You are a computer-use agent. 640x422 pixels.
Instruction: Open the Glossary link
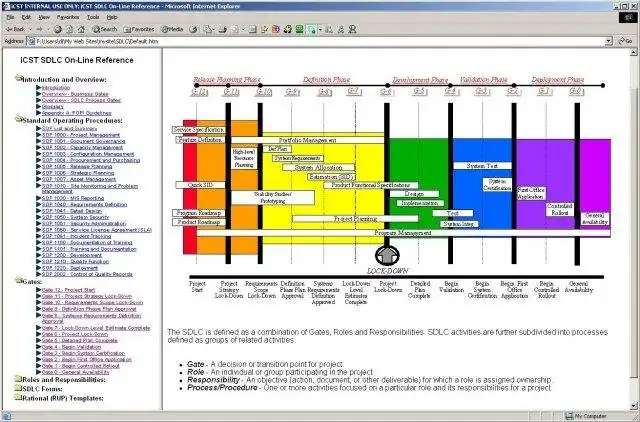click(x=53, y=107)
